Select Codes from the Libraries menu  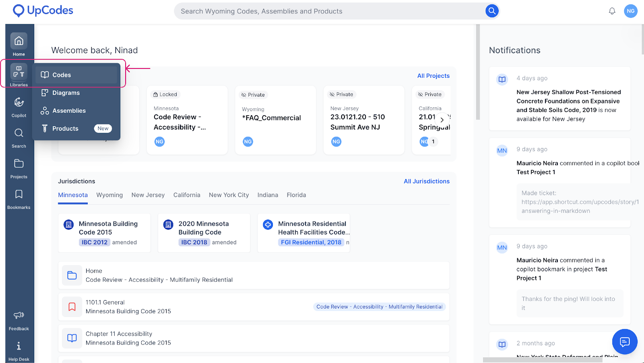[x=76, y=75]
